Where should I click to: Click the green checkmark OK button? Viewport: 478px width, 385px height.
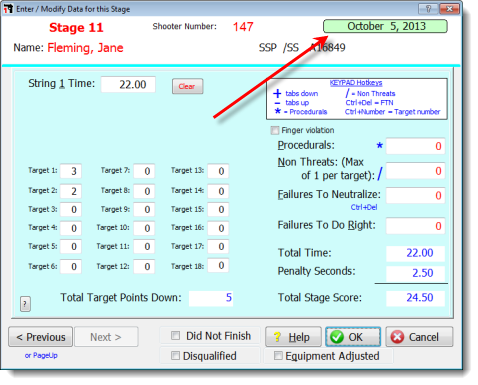(x=353, y=337)
